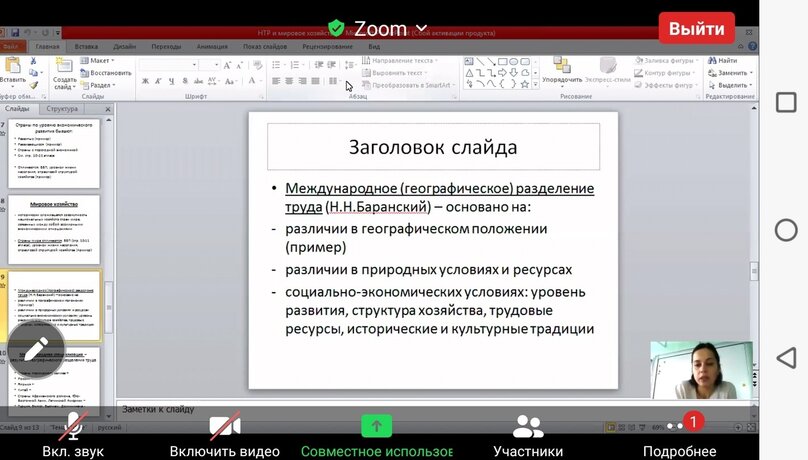Expand the Zoom meeting info chevron
This screenshot has height=460, width=808.
[421, 28]
